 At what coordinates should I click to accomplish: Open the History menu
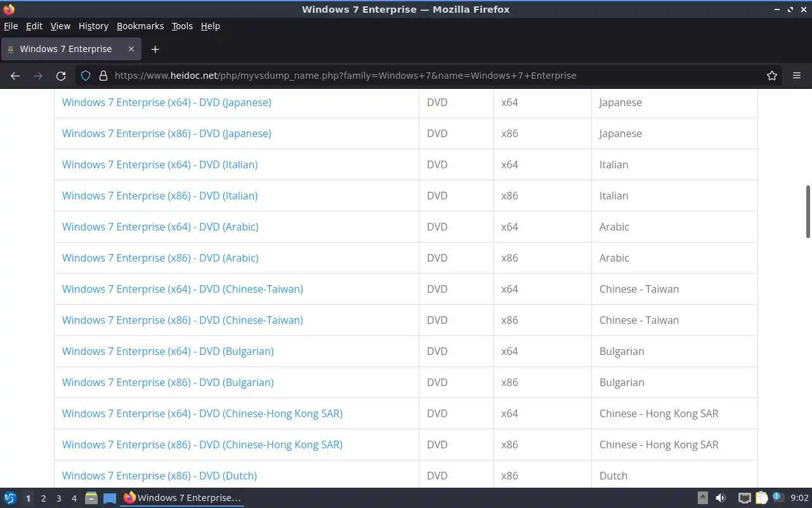click(93, 26)
